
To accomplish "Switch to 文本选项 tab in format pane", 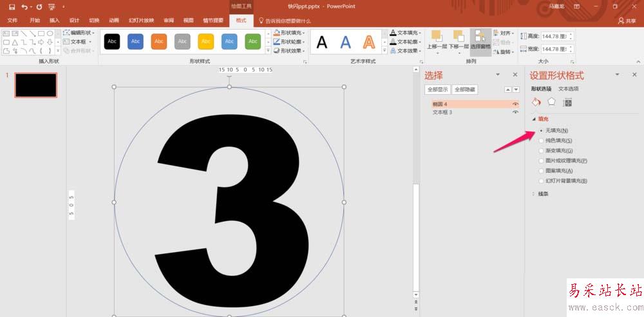I will click(x=569, y=89).
